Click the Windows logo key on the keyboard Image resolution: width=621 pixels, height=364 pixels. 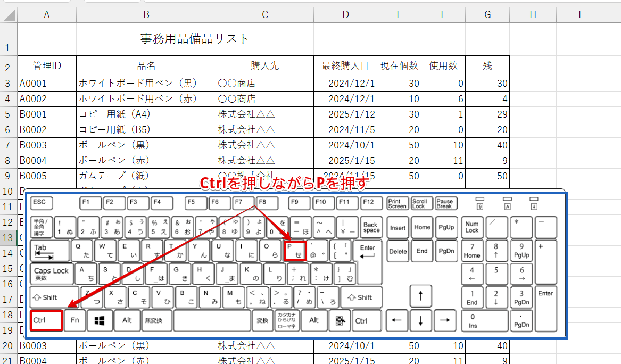(99, 320)
